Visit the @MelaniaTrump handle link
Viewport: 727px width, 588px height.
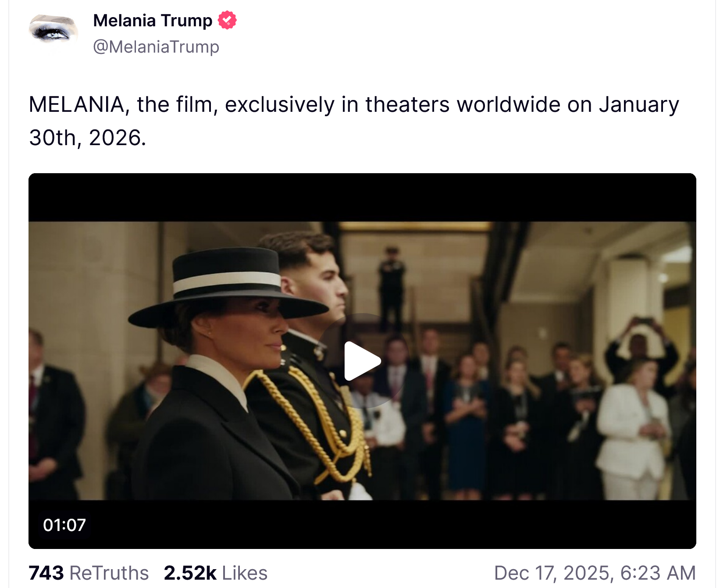156,47
